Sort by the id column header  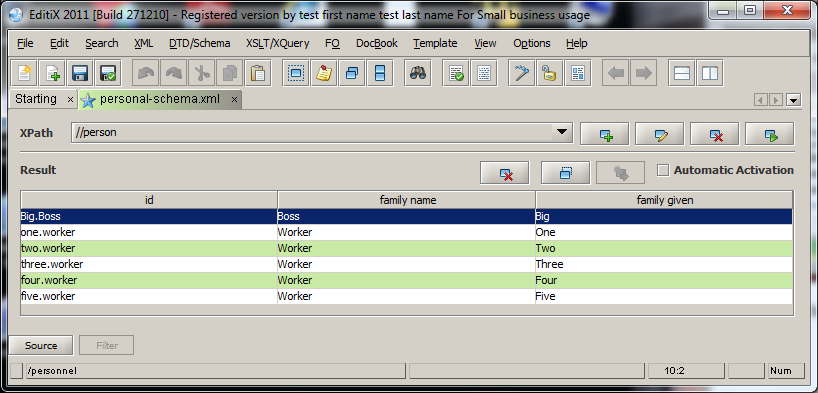point(149,200)
